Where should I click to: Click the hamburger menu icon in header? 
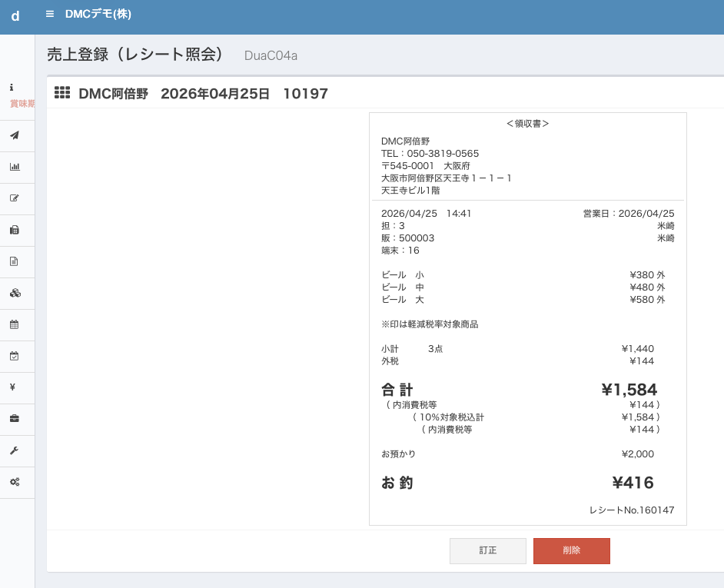pyautogui.click(x=50, y=14)
